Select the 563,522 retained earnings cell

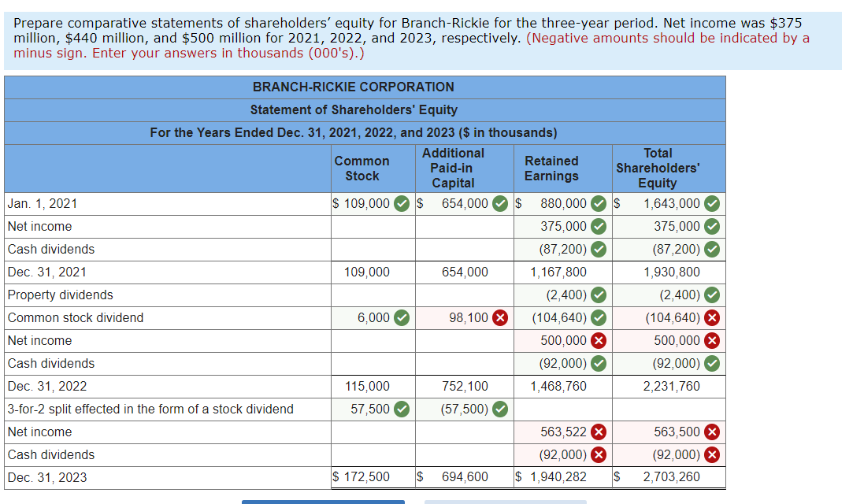pyautogui.click(x=559, y=432)
